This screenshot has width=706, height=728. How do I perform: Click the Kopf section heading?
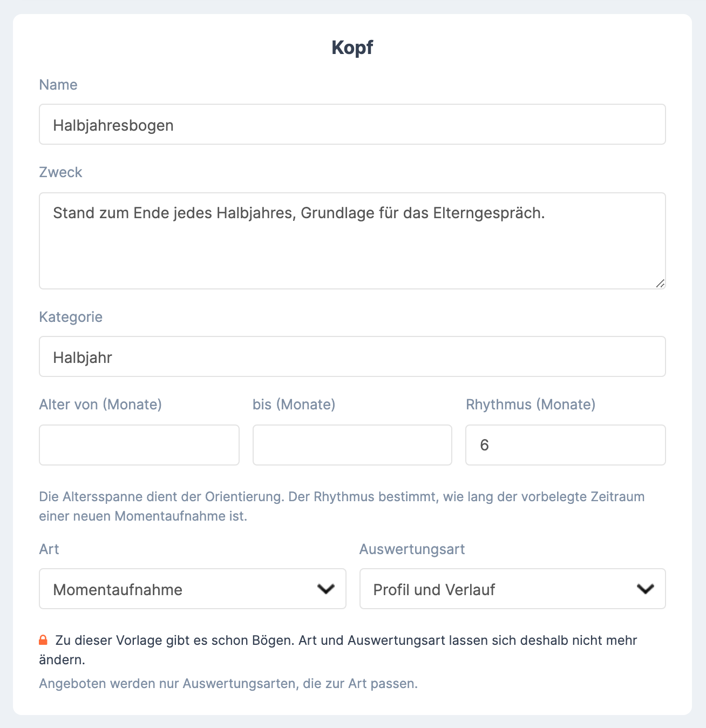click(352, 48)
